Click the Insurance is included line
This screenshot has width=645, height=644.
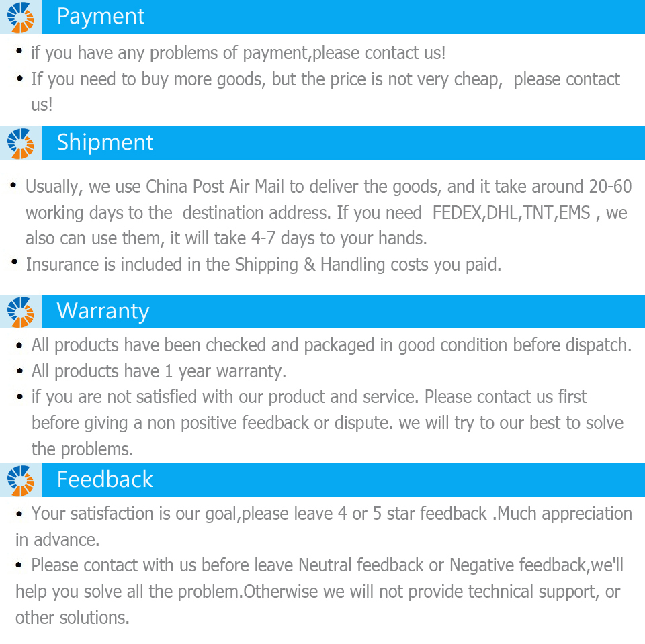(263, 265)
